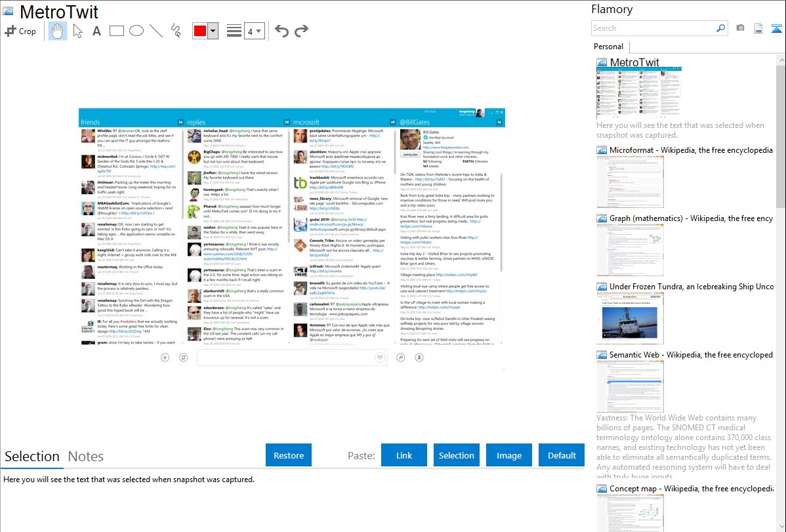
Task: Click the icon beside Concept map snapshot
Action: coord(602,488)
